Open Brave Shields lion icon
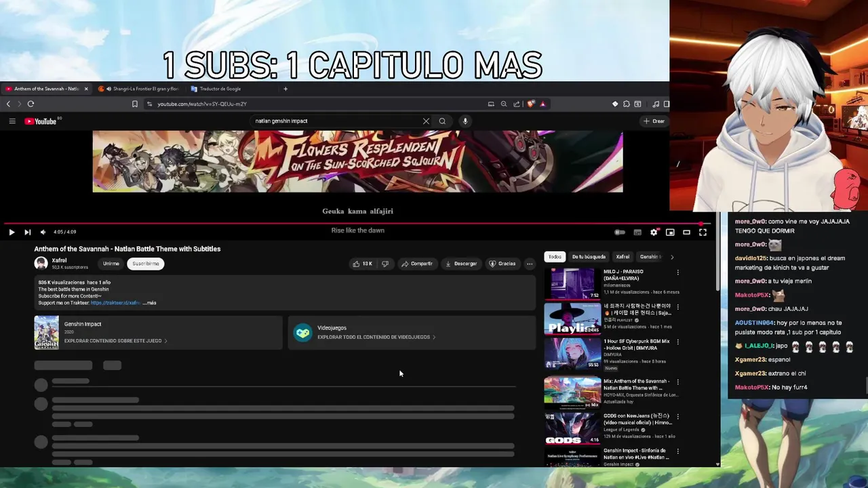This screenshot has height=488, width=868. [530, 104]
